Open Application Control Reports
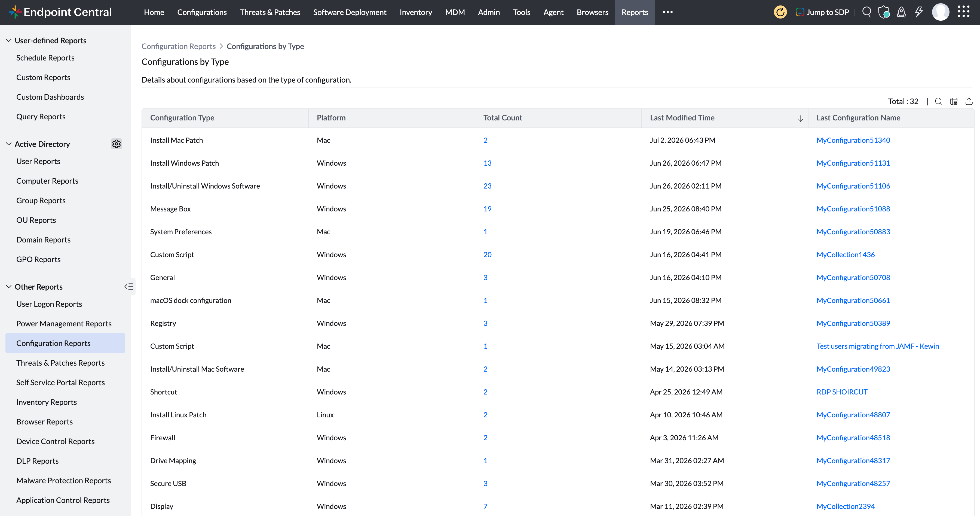The width and height of the screenshot is (980, 516). 63,500
